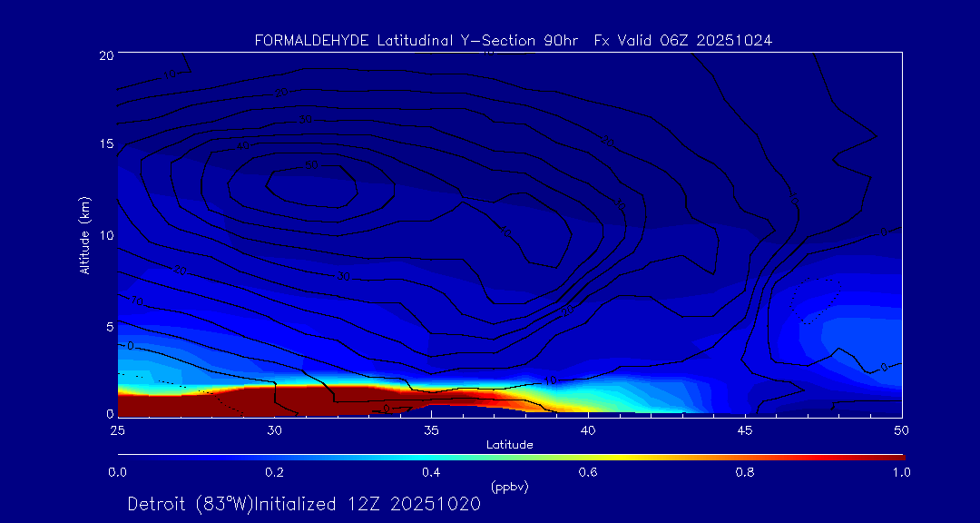Click the 'Latitude' horizontal axis label
Viewport: 980px width, 523px height.
pos(509,445)
